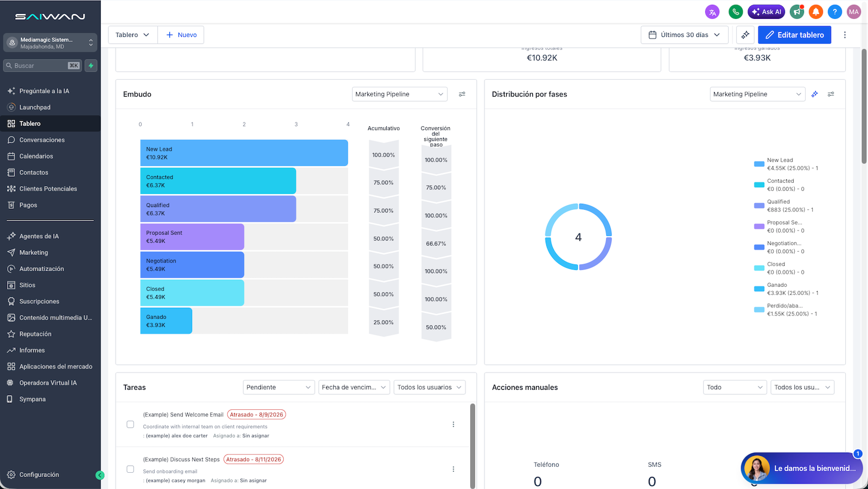This screenshot has width=868, height=489.
Task: Open the orange notifications bell
Action: (x=815, y=12)
